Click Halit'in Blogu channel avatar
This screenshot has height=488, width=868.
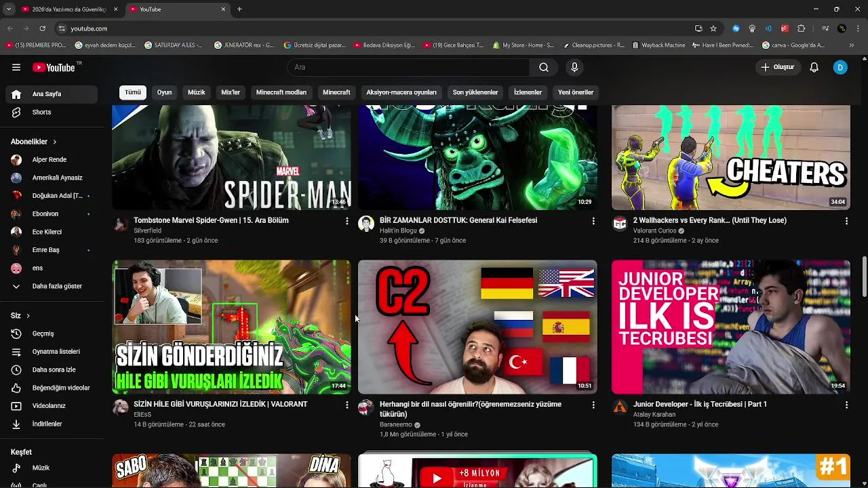tap(366, 224)
